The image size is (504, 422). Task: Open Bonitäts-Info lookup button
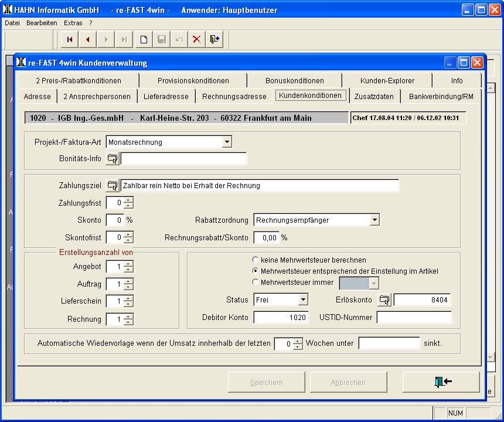[x=113, y=159]
